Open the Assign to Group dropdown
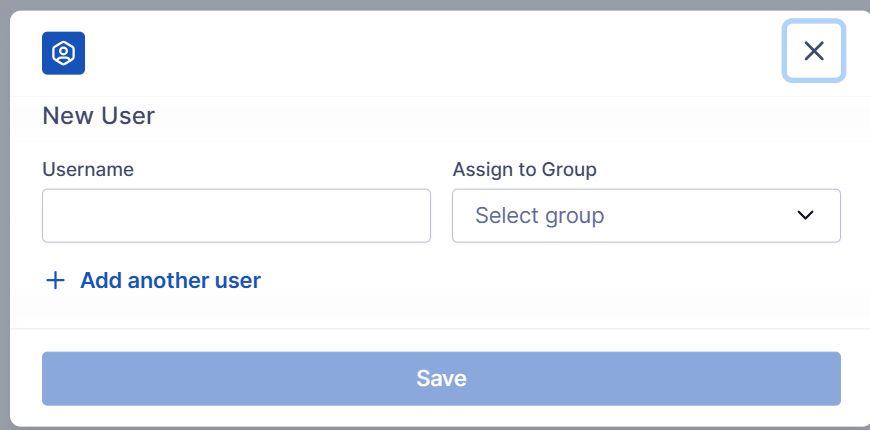This screenshot has width=870, height=430. (x=646, y=216)
